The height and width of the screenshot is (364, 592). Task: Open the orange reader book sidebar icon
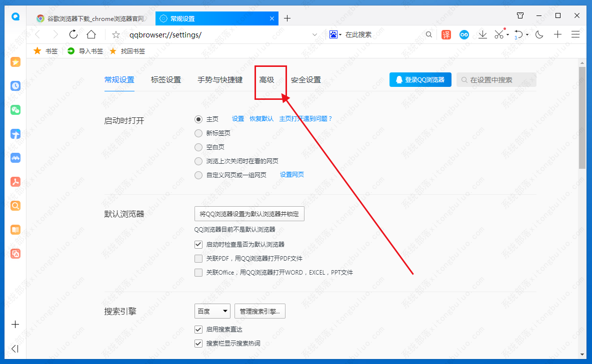point(15,230)
